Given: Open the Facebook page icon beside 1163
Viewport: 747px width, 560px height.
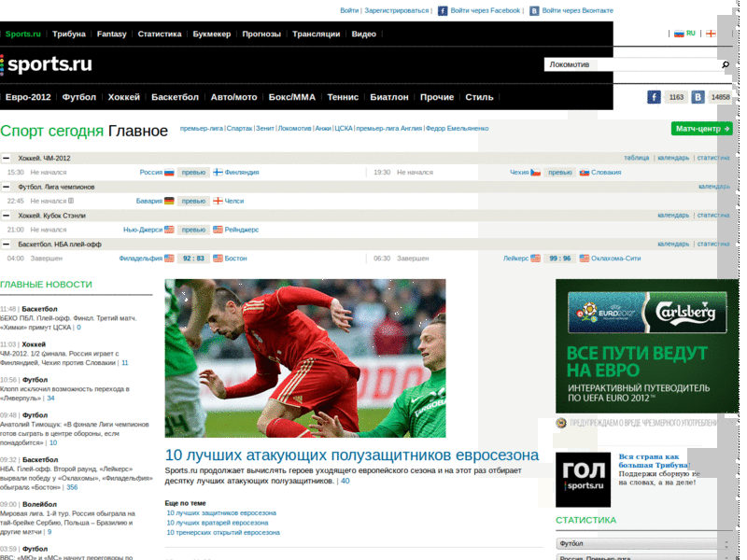Looking at the screenshot, I should 654,97.
